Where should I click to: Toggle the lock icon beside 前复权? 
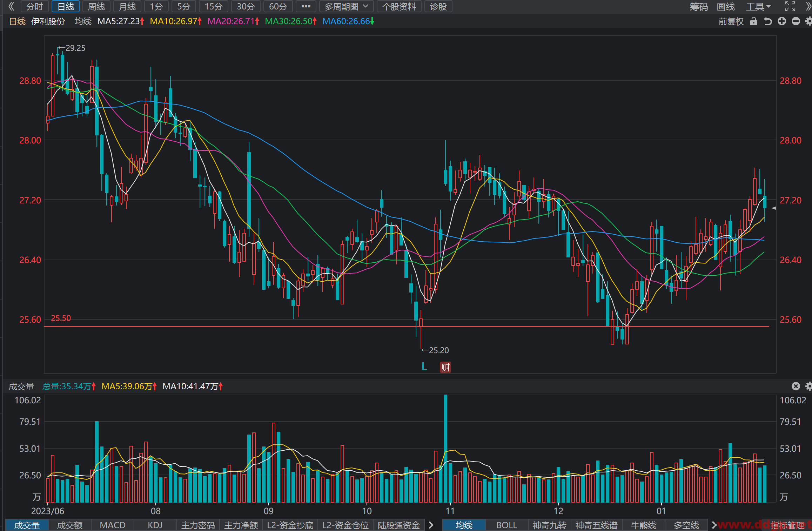754,21
